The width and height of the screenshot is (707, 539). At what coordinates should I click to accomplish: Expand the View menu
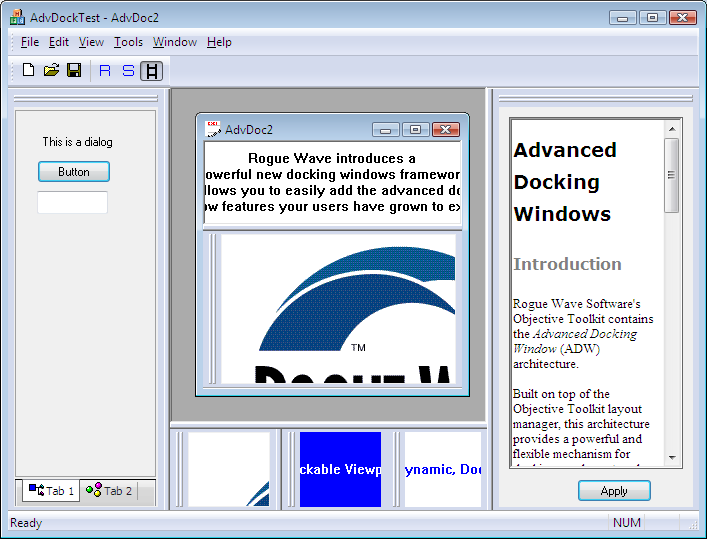pos(91,42)
